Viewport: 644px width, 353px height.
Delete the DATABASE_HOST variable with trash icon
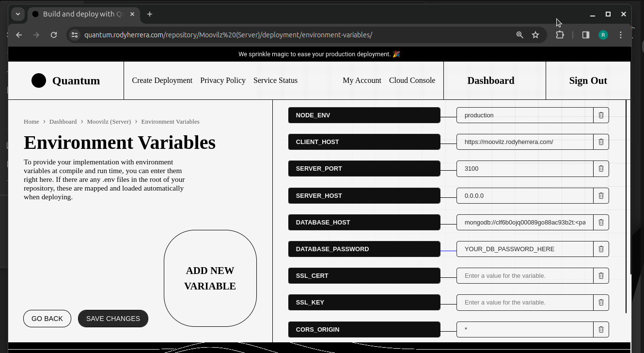click(x=601, y=223)
